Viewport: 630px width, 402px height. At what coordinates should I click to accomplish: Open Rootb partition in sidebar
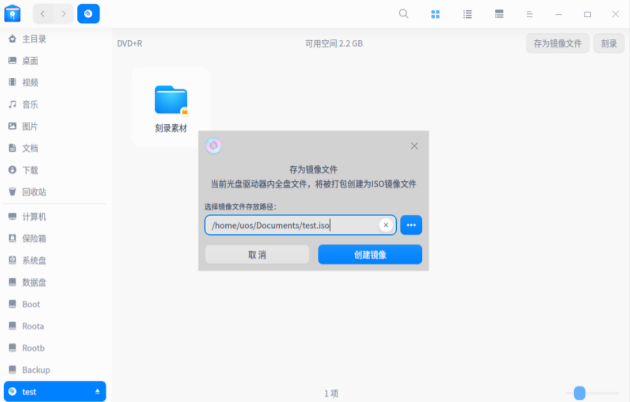click(x=55, y=348)
